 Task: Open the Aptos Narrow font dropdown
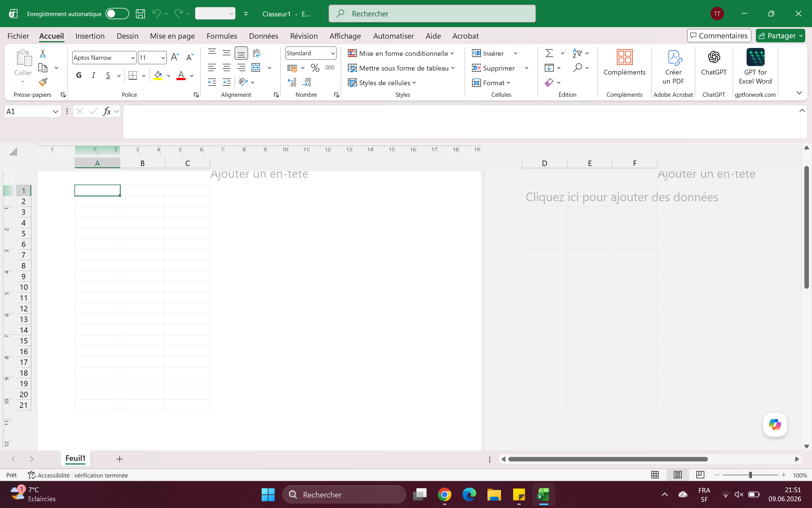coord(133,58)
